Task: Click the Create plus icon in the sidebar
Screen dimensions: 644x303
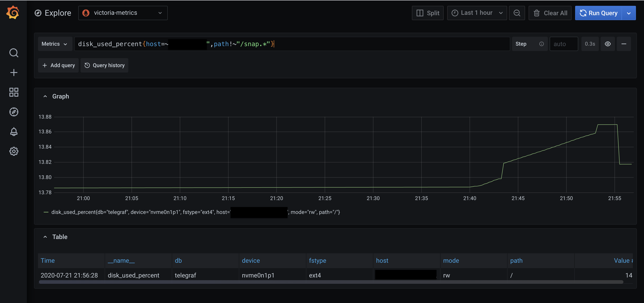Action: click(14, 73)
